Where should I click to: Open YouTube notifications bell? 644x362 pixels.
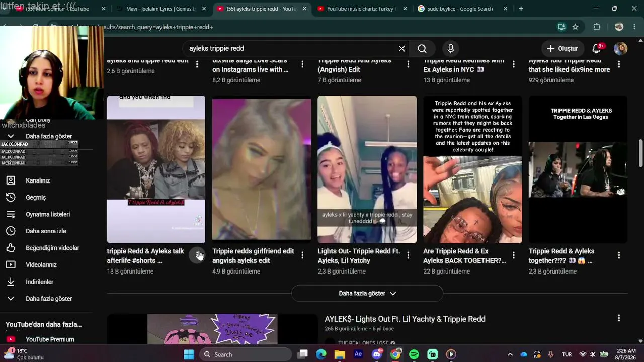point(597,48)
